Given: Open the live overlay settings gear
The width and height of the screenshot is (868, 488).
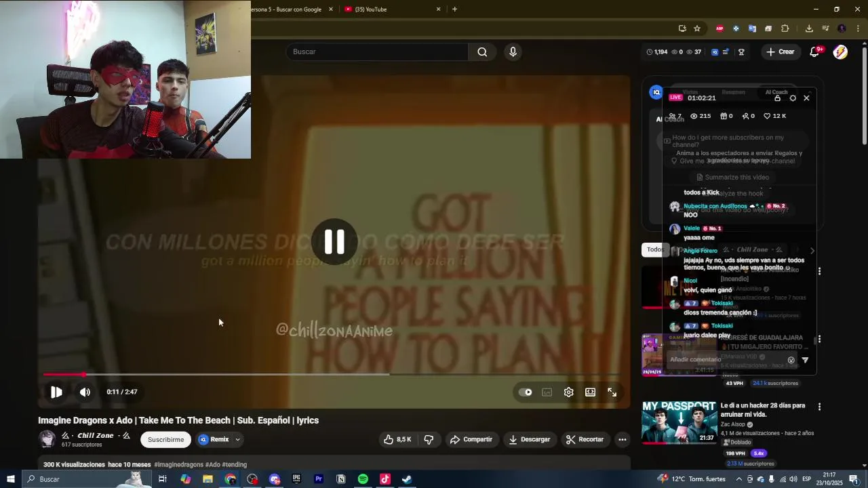Looking at the screenshot, I should click(x=793, y=98).
